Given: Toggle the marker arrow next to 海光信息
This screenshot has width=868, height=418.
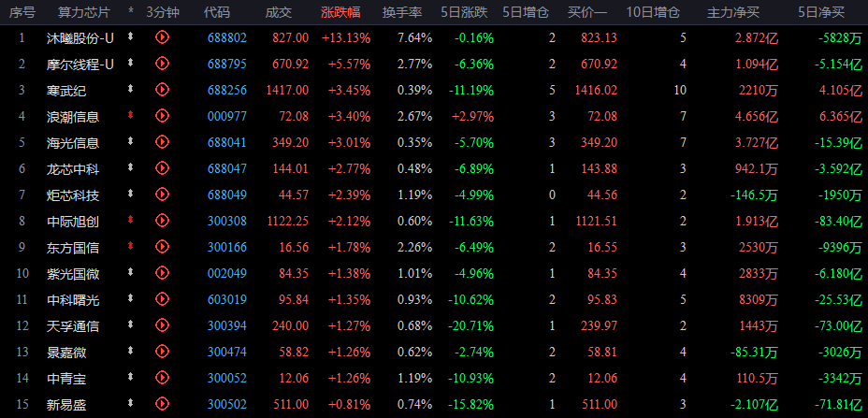Looking at the screenshot, I should click(131, 142).
